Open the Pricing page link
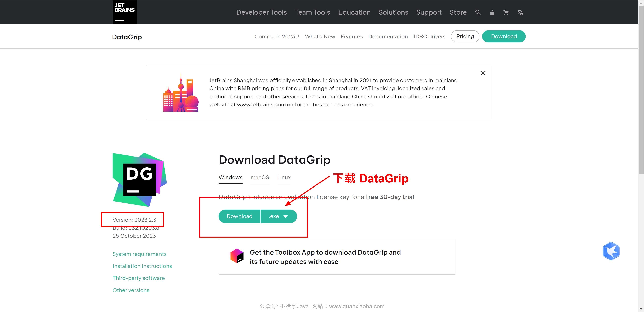Screen dimensions: 644x312 click(465, 36)
